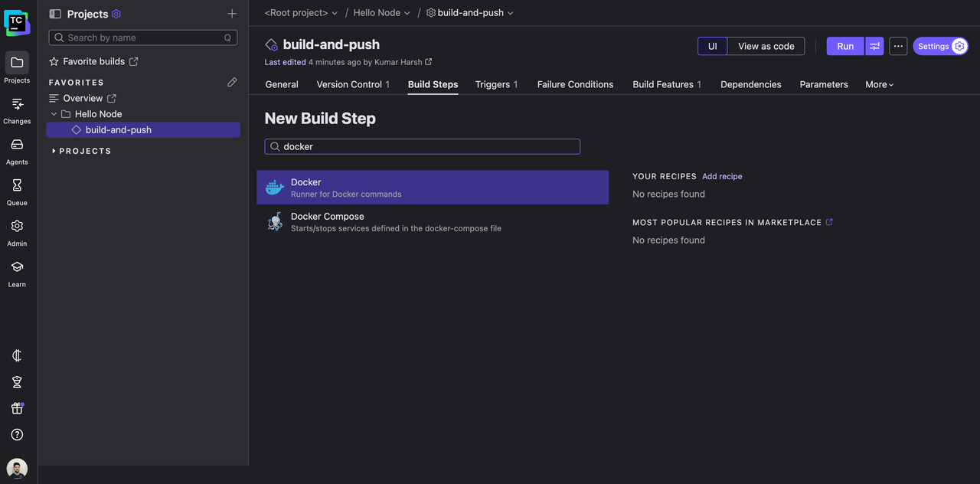980x484 pixels.
Task: Click the Add recipe link
Action: (x=722, y=176)
